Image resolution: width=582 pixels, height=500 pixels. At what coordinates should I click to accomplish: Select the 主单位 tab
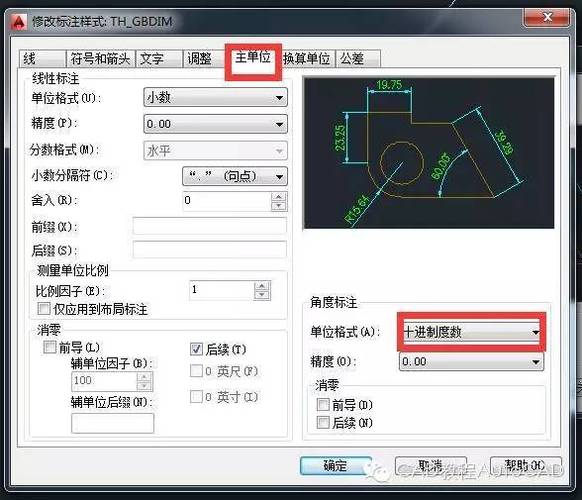coord(253,58)
